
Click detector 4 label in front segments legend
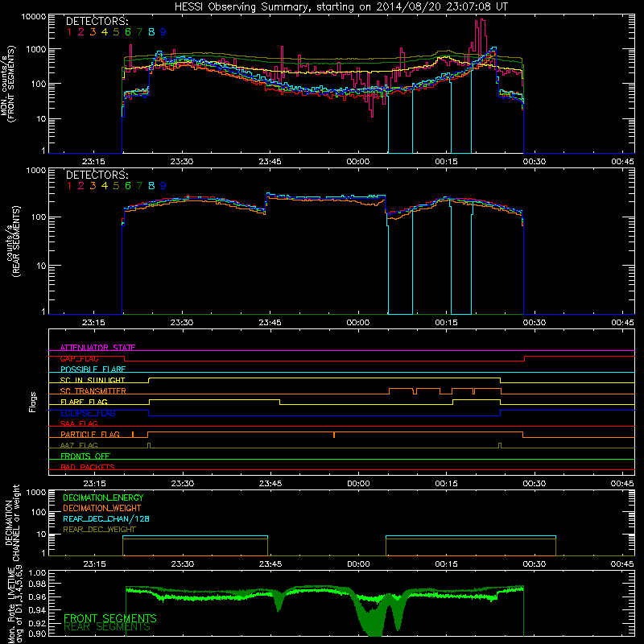105,32
